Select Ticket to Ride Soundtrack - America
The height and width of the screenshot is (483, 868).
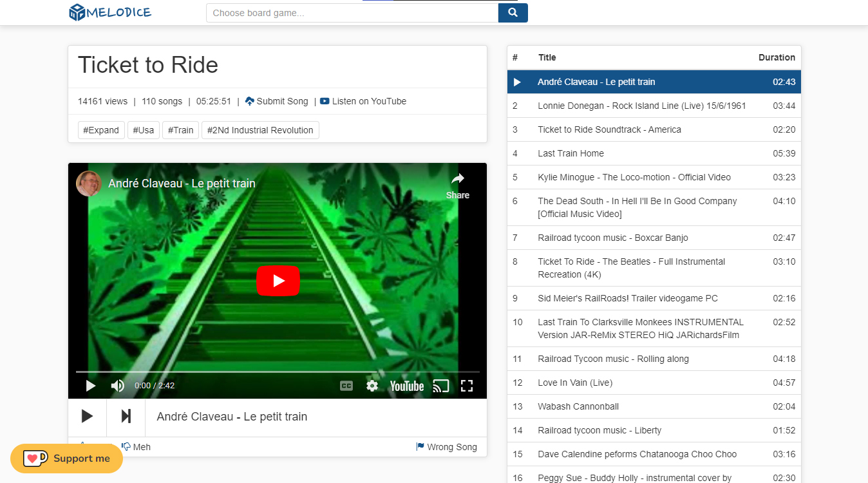click(x=654, y=129)
